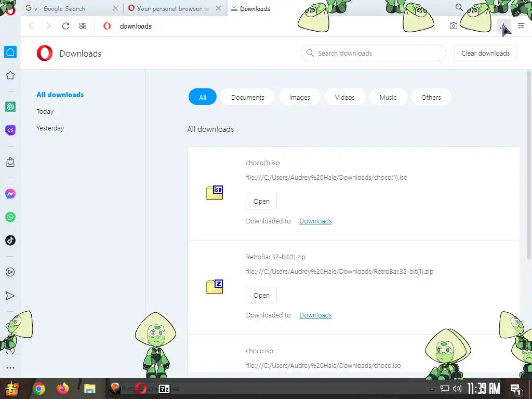Viewport: 532px width, 399px height.
Task: Select the Downloads tab
Action: [x=255, y=8]
